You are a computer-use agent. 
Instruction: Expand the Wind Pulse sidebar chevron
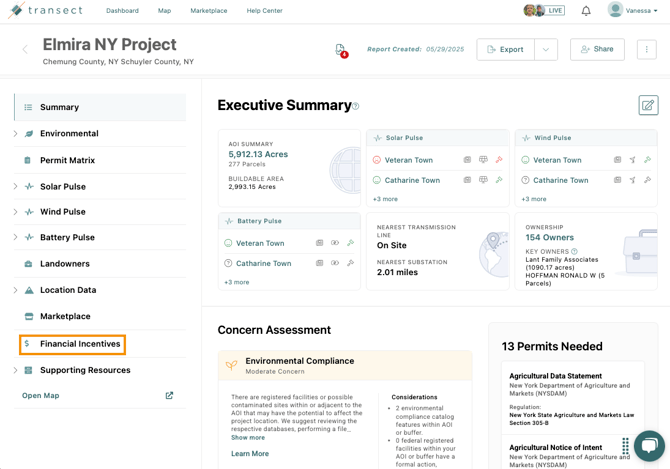click(15, 211)
